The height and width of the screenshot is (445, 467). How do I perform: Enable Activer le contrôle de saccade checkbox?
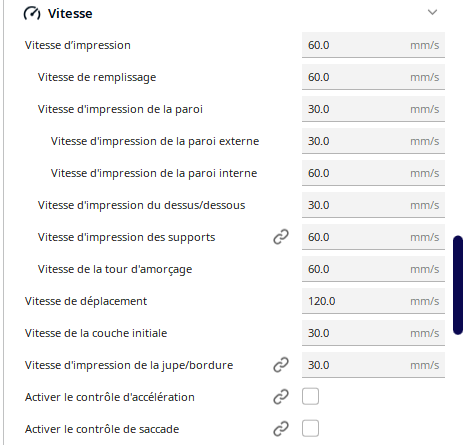coord(310,429)
